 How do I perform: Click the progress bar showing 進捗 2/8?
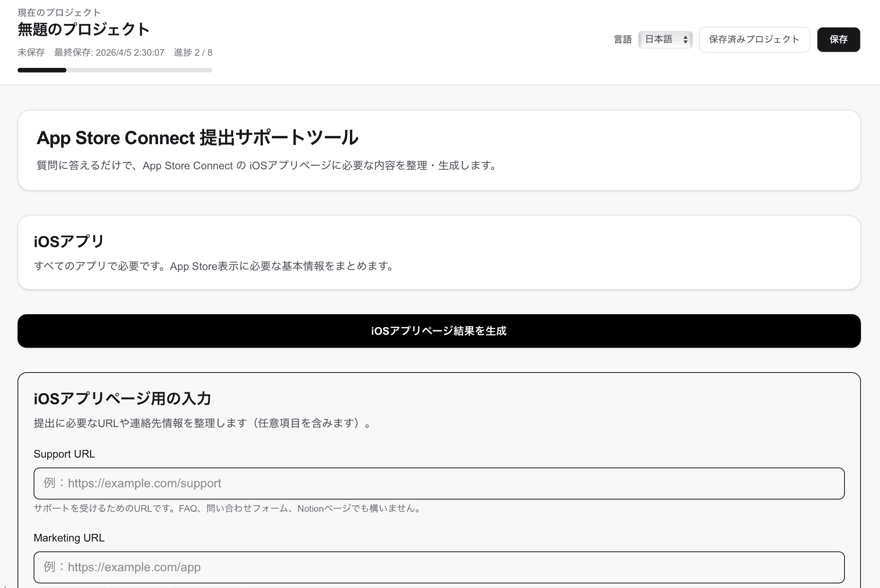(114, 70)
